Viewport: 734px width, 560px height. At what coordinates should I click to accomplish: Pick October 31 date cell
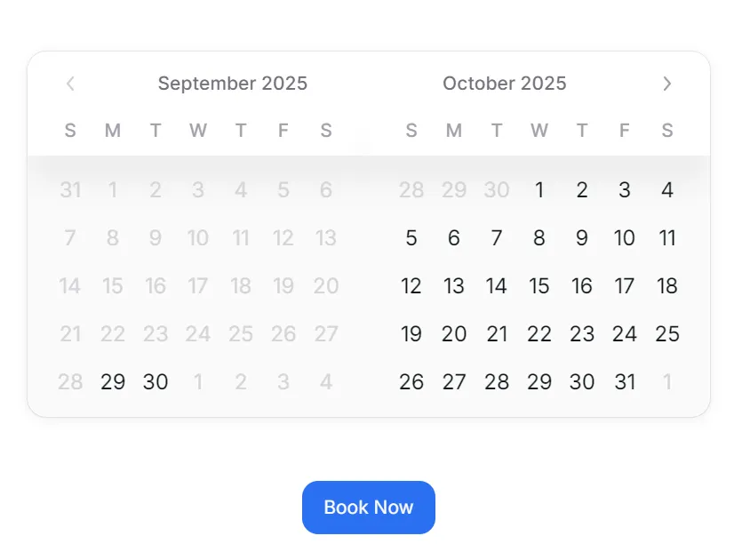625,382
